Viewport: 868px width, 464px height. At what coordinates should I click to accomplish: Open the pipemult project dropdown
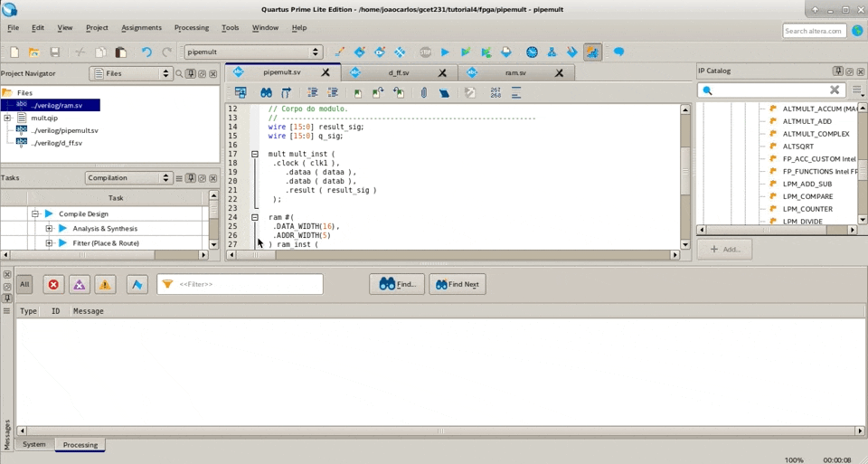[253, 52]
